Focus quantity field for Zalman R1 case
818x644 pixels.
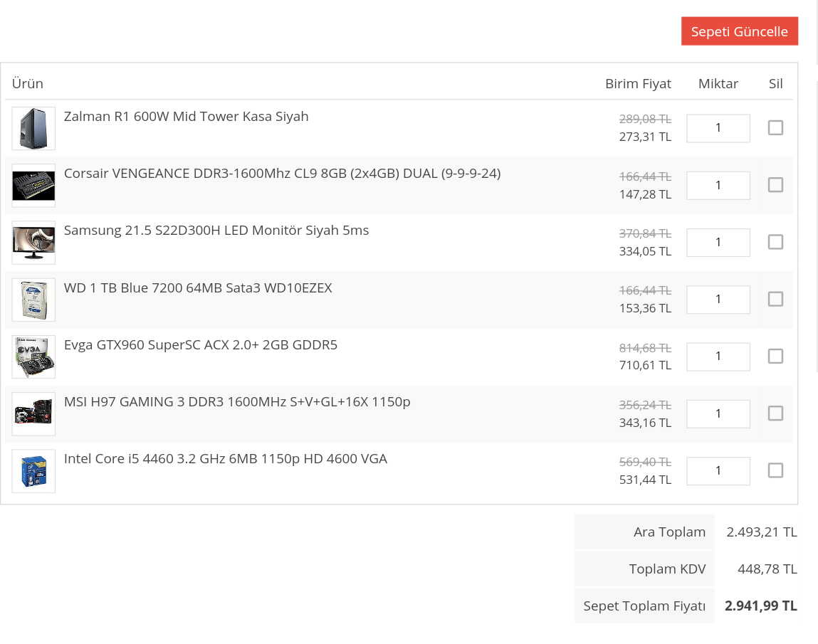point(718,128)
